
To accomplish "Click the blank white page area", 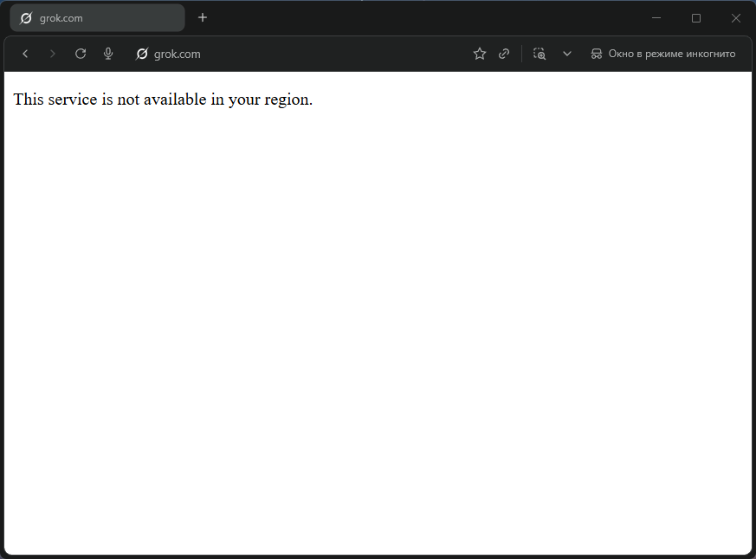I will tap(378, 329).
